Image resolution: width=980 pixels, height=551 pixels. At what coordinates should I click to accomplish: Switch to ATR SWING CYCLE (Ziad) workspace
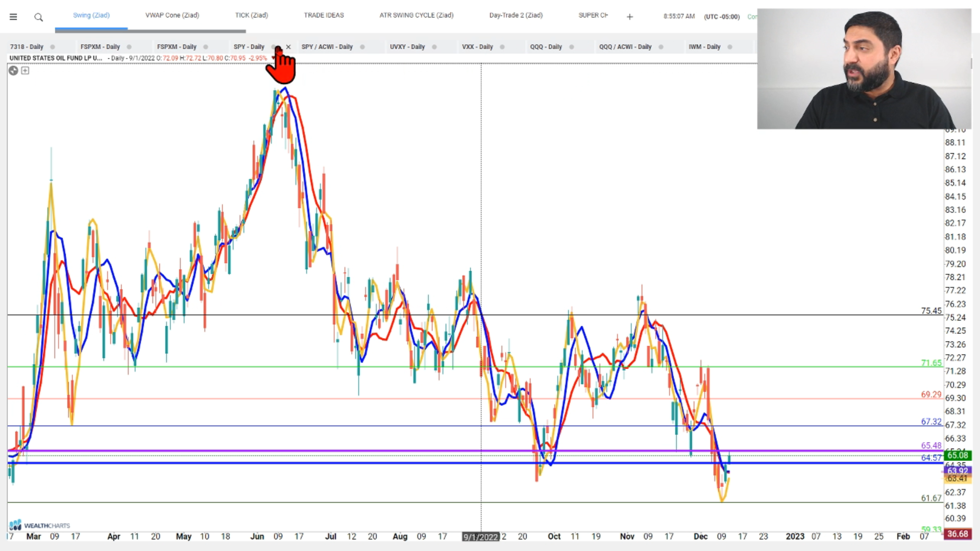coord(416,15)
